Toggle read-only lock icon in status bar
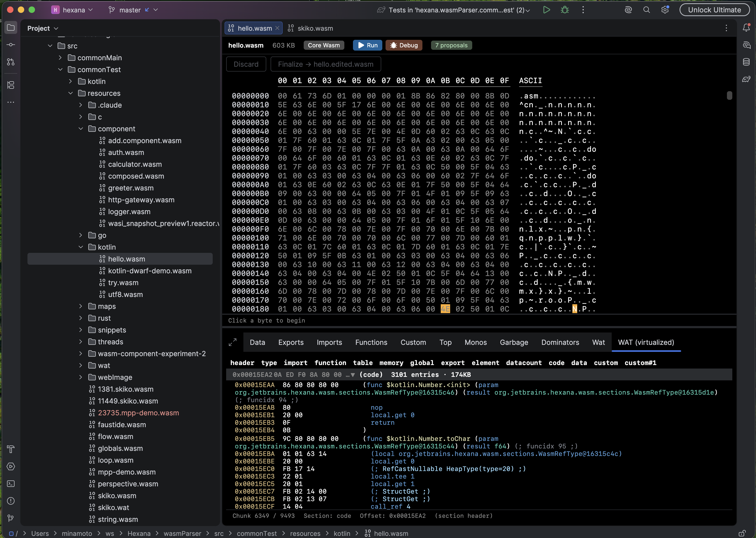The width and height of the screenshot is (756, 538). coord(742,533)
